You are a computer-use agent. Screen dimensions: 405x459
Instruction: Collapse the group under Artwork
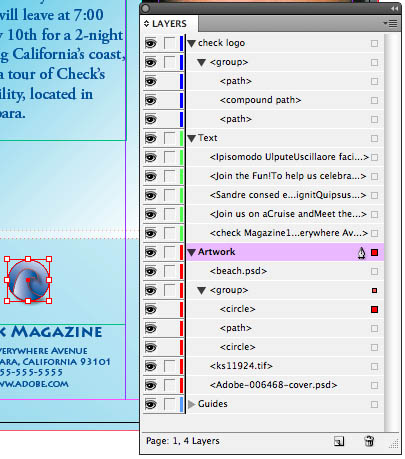point(201,290)
